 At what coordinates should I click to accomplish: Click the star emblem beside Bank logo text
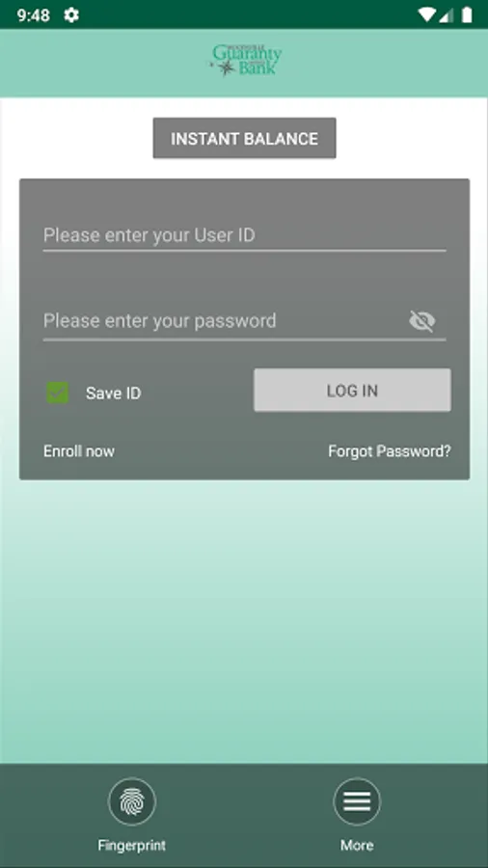(x=225, y=68)
